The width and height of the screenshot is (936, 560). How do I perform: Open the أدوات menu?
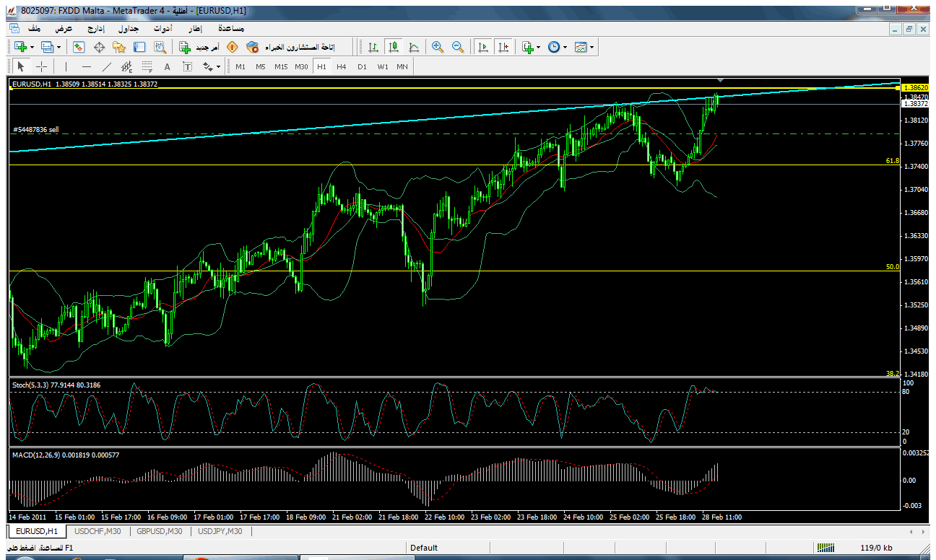(162, 28)
